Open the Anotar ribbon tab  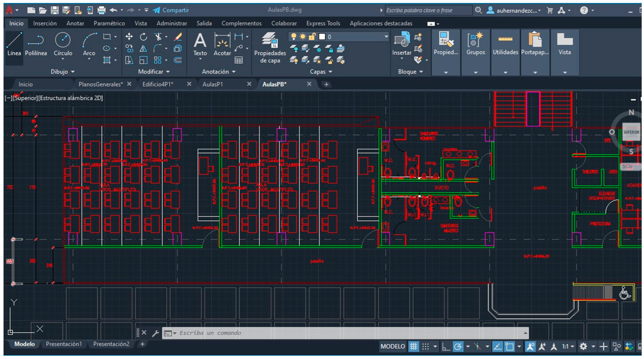(x=75, y=23)
